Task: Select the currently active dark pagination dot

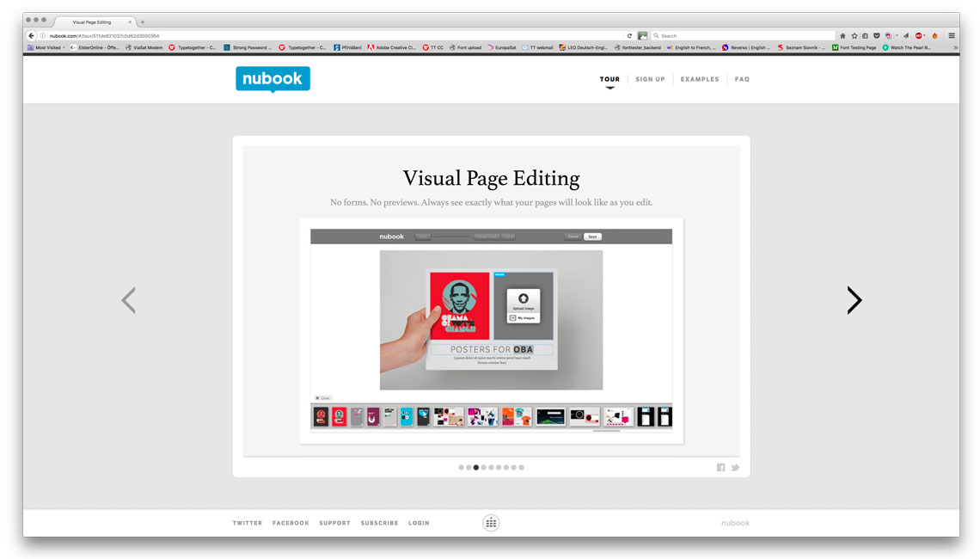Action: tap(476, 467)
